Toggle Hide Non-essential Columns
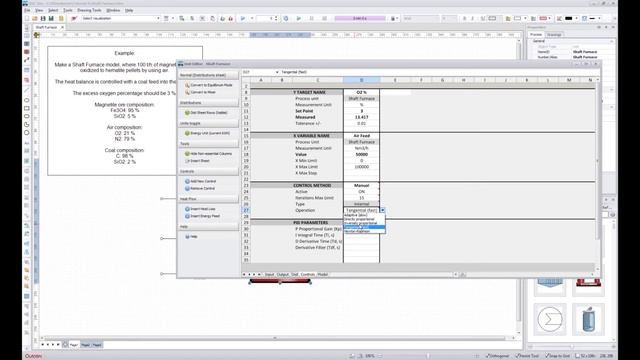Image resolution: width=640 pixels, height=360 pixels. point(209,153)
